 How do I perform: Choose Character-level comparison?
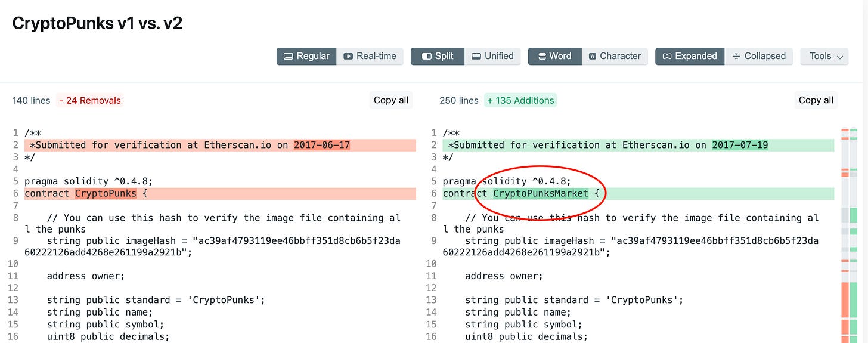(x=615, y=56)
